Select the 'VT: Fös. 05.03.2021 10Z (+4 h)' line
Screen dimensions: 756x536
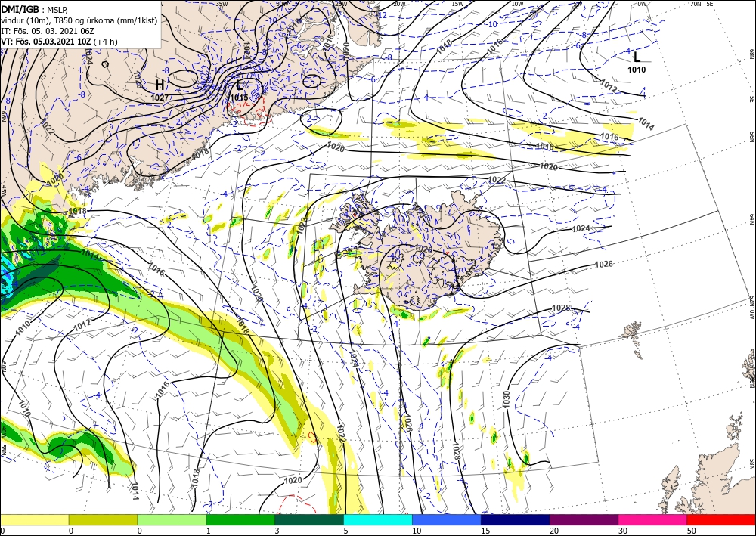[x=59, y=41]
